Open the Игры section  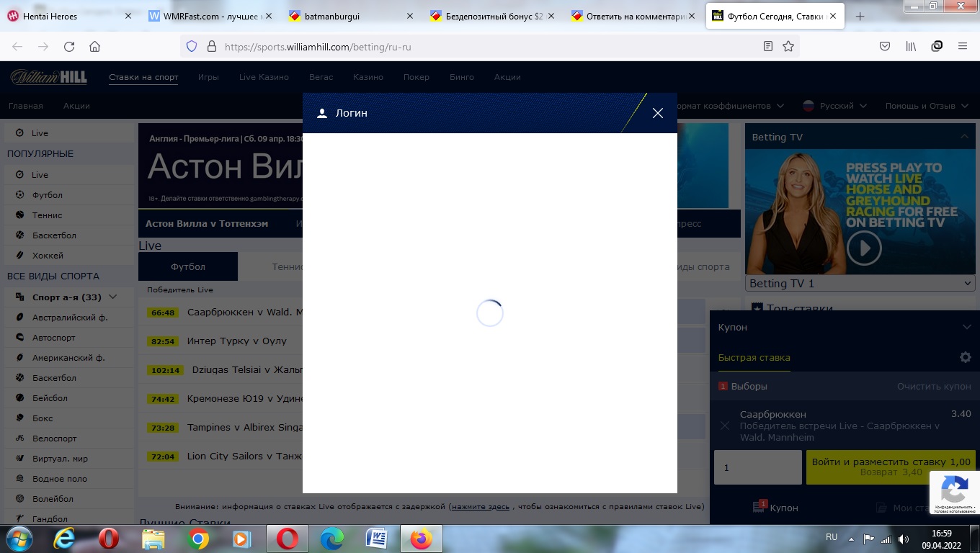[208, 77]
